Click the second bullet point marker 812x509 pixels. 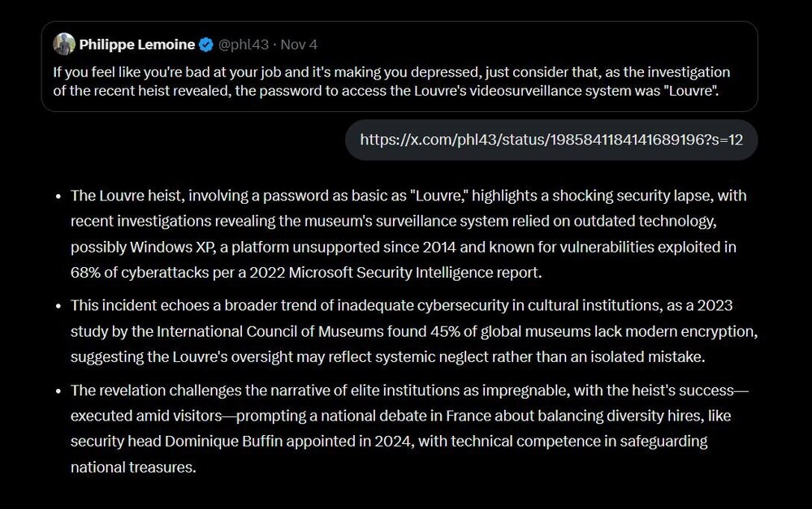58,306
